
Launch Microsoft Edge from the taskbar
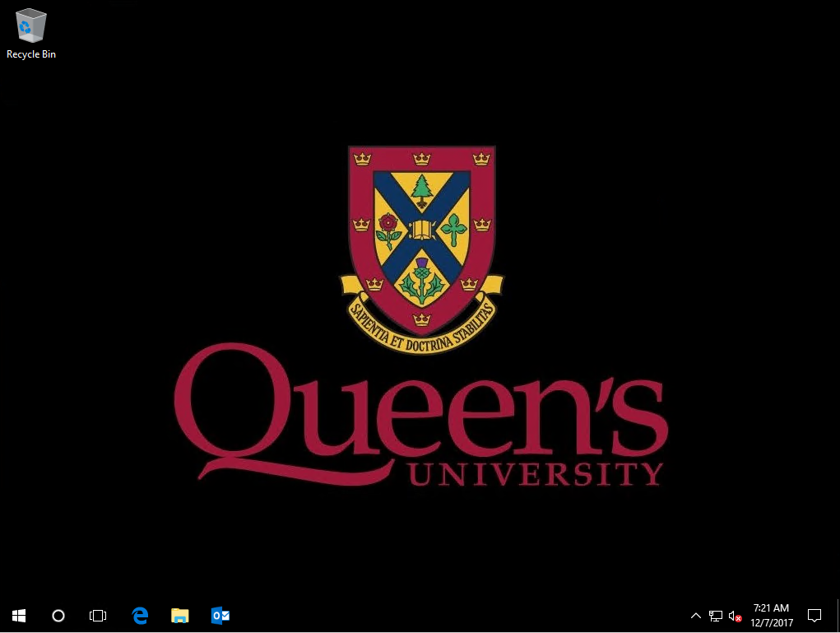click(x=140, y=615)
